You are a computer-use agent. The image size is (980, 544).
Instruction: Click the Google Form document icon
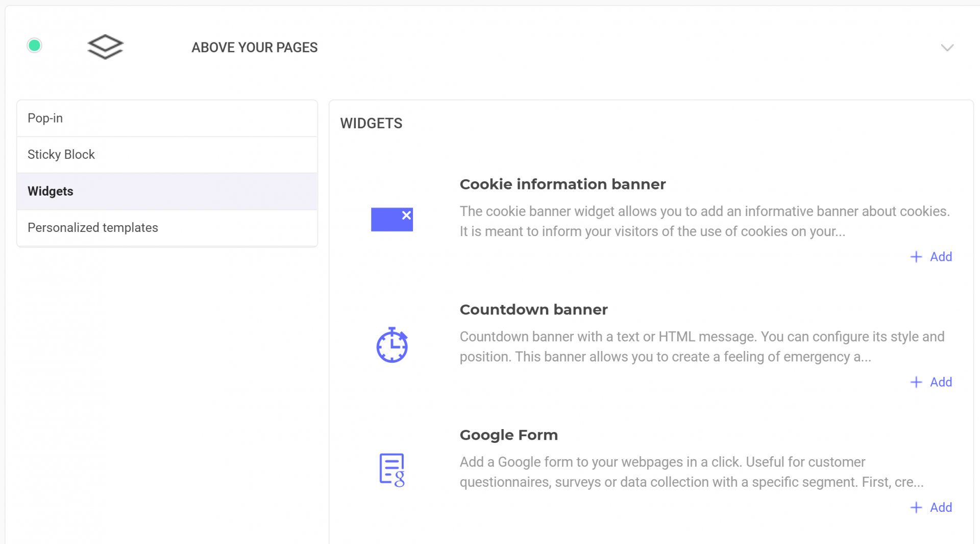[x=392, y=470]
